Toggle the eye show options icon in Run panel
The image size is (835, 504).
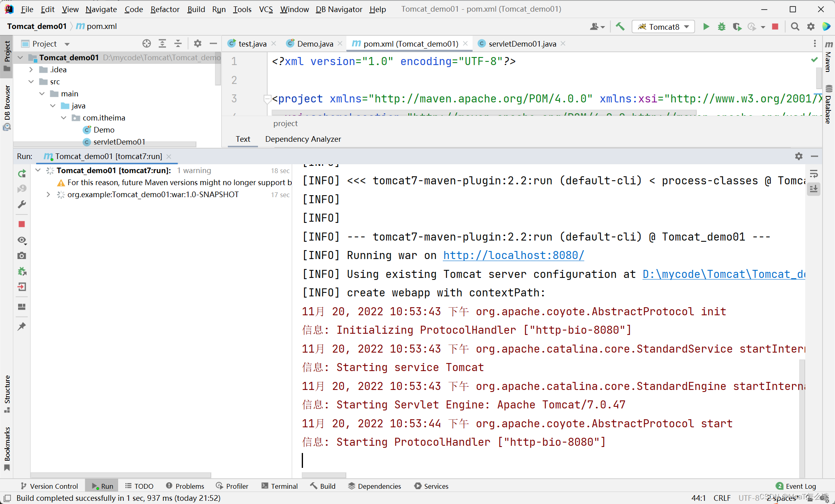[x=22, y=240]
